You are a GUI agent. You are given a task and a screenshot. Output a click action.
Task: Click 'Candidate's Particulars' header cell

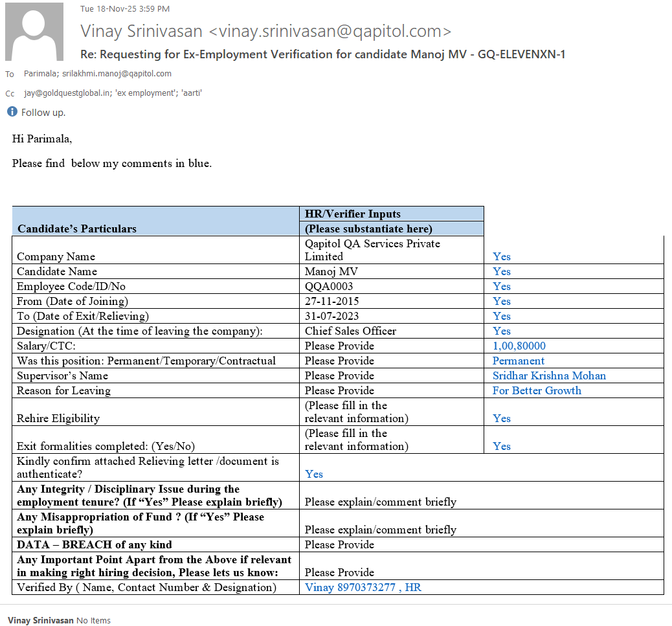coord(156,221)
